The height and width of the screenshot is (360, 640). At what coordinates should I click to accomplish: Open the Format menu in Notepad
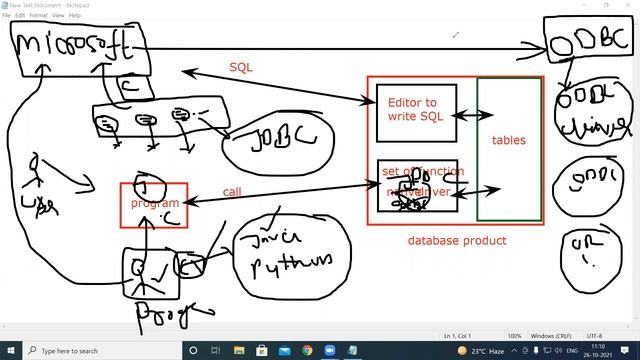tap(38, 15)
